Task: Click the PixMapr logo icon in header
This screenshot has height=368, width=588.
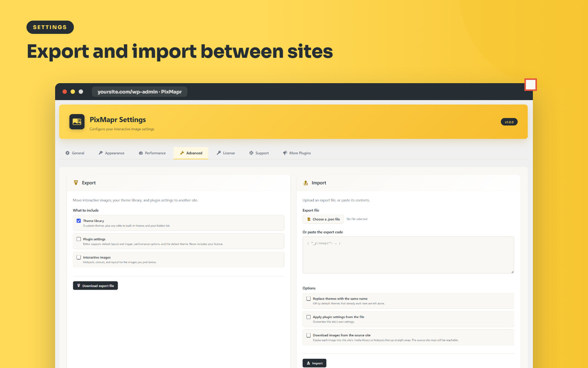Action: point(77,121)
